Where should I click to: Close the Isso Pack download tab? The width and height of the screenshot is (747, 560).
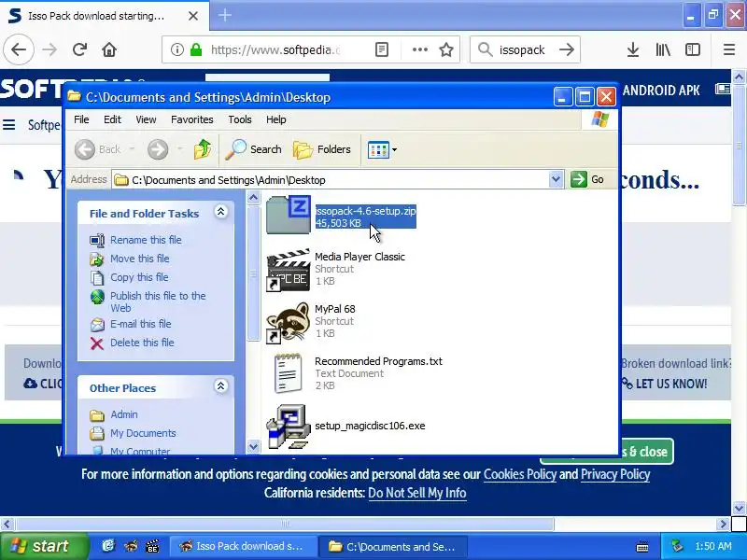[193, 16]
